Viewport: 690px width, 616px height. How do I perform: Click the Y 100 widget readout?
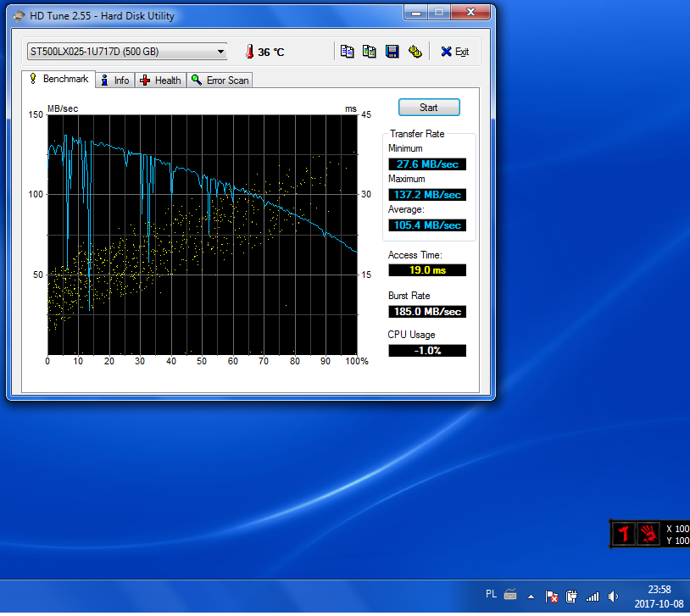[677, 541]
